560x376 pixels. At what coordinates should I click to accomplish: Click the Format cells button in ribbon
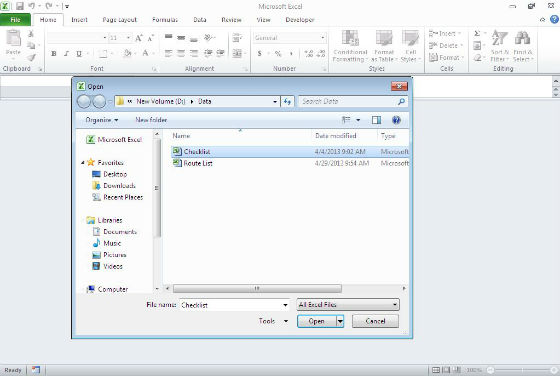[446, 57]
